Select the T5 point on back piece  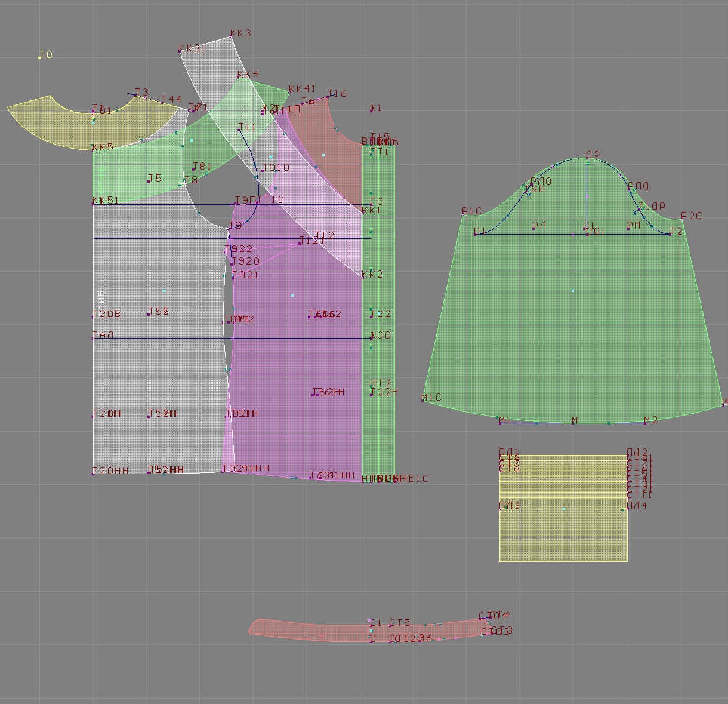tap(148, 181)
